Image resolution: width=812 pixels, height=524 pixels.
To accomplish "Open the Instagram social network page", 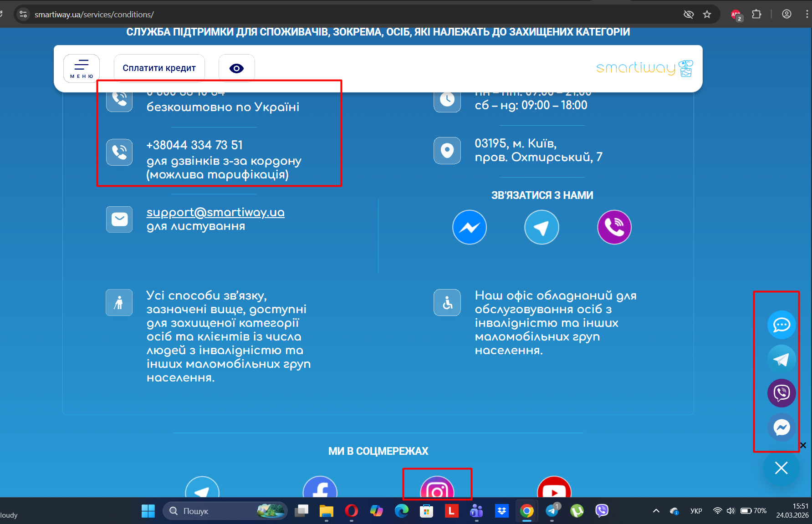I will [437, 487].
